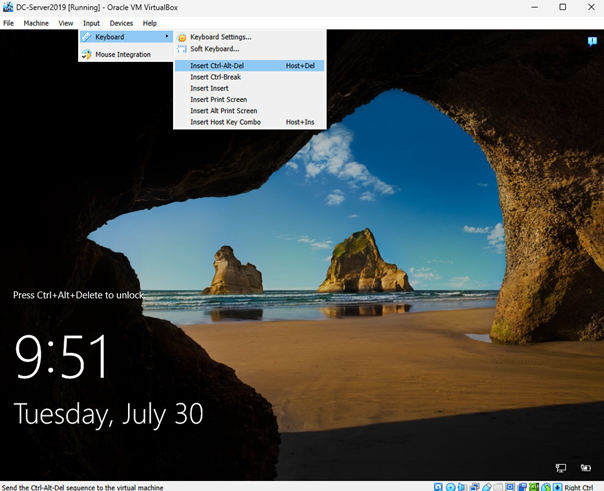Click the USB devices status icon
Image resolution: width=604 pixels, height=491 pixels.
(488, 486)
